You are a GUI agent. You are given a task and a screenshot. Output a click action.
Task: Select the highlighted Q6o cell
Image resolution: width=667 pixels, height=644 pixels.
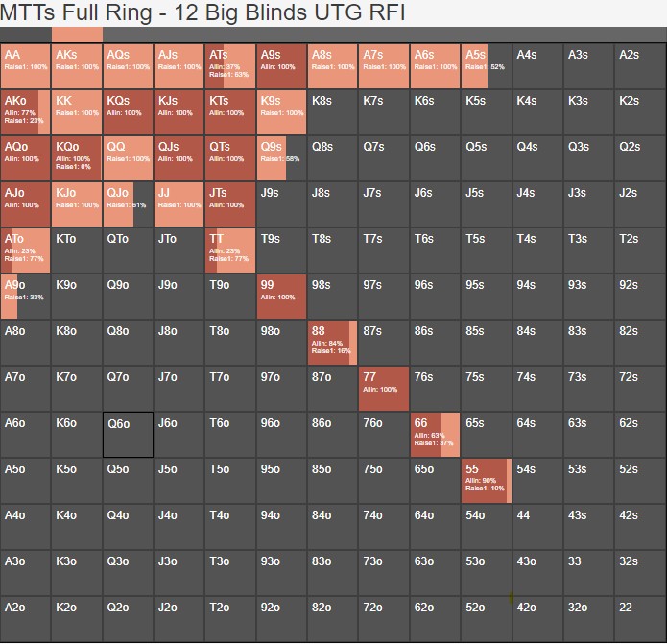pos(128,435)
